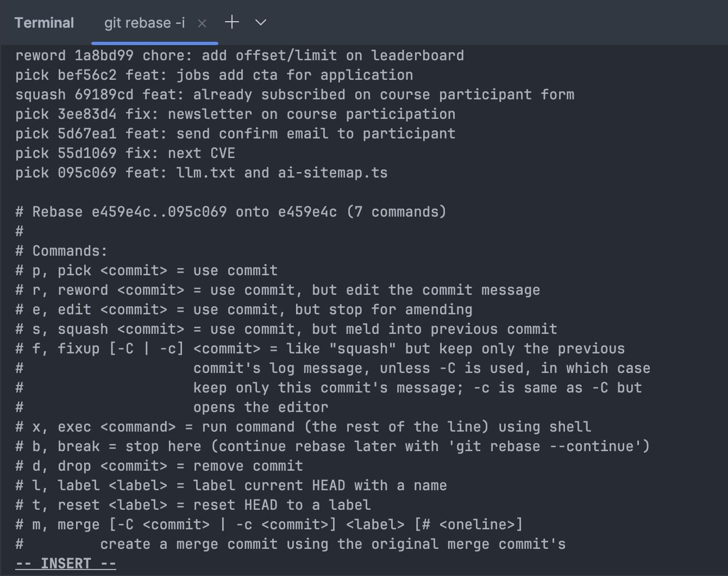Click the 'fix: next CVE' commit message
This screenshot has height=576, width=728.
(x=180, y=153)
